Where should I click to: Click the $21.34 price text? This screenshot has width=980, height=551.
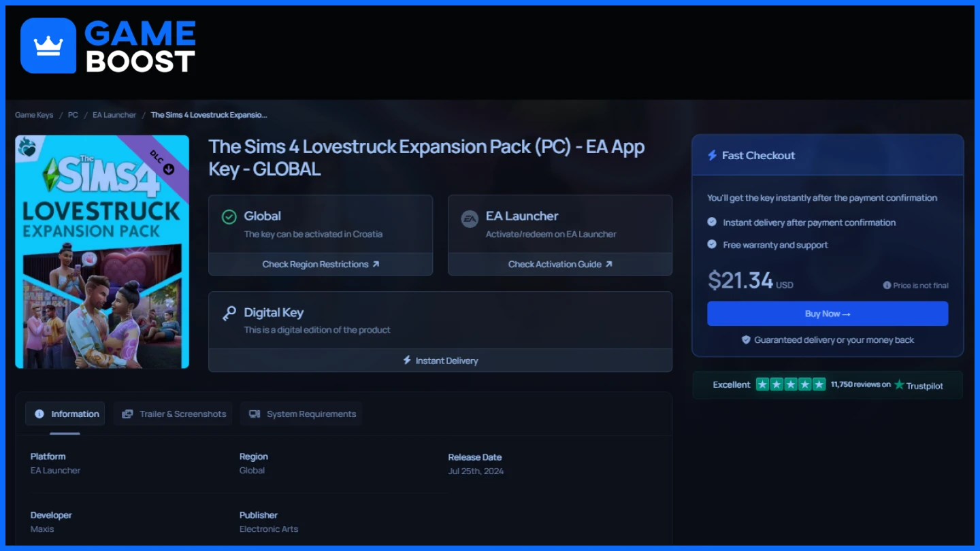(x=740, y=280)
